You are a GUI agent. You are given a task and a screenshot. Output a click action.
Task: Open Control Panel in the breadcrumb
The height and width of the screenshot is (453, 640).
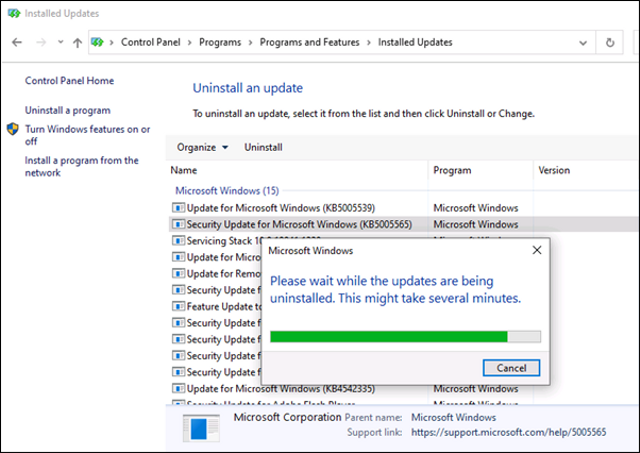coord(151,42)
